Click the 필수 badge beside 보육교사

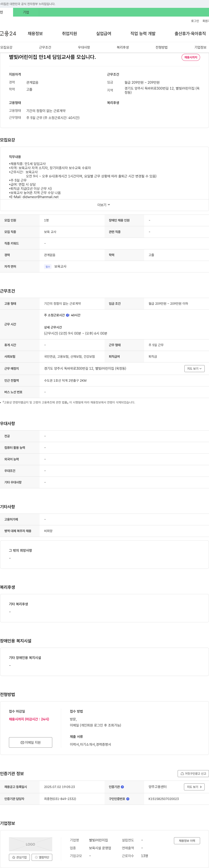click(x=48, y=267)
